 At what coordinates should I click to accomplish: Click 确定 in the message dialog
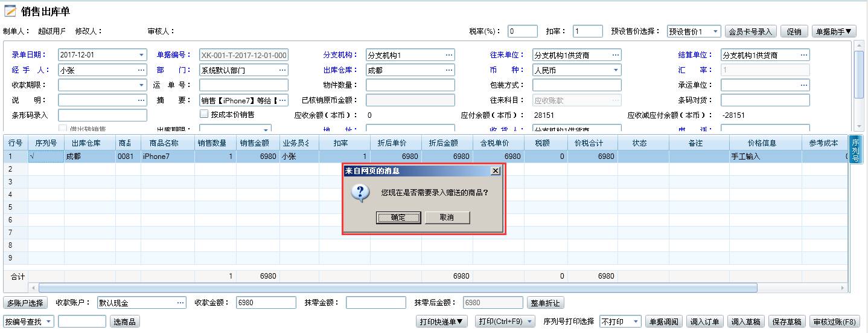[x=398, y=218]
